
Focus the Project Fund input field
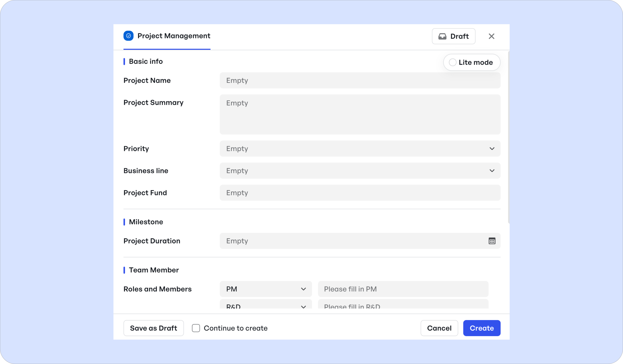click(360, 193)
